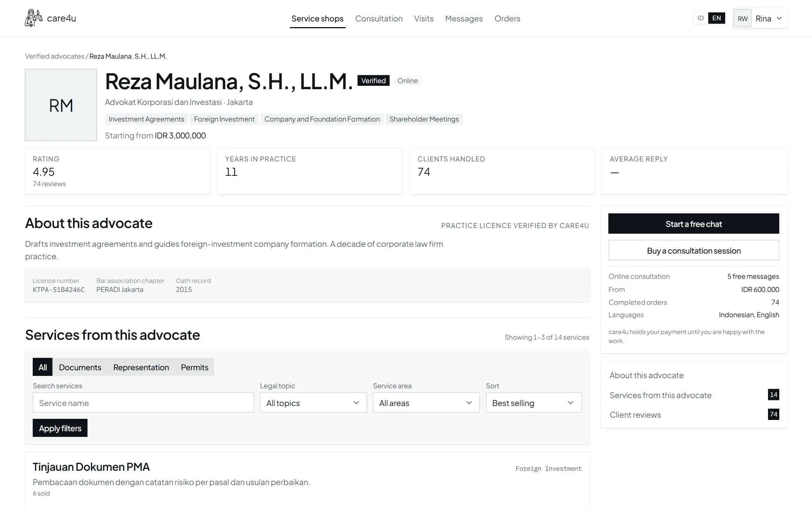Select the Shareholder Meetings tag
812x508 pixels.
click(x=424, y=119)
